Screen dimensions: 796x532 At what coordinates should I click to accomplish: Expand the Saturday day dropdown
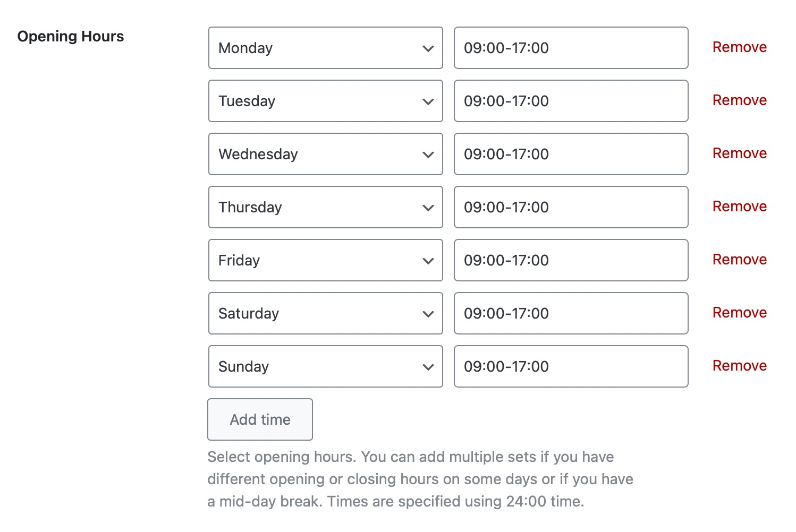pyautogui.click(x=325, y=313)
